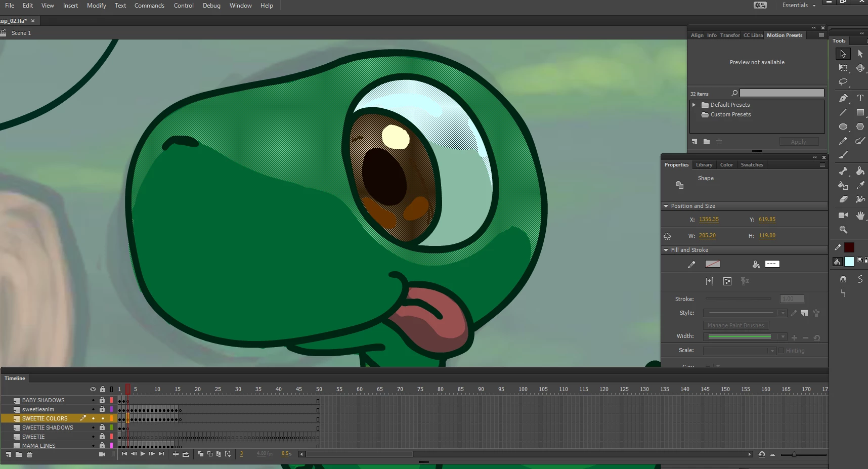Image resolution: width=868 pixels, height=469 pixels.
Task: Select the Camera tool
Action: click(843, 216)
